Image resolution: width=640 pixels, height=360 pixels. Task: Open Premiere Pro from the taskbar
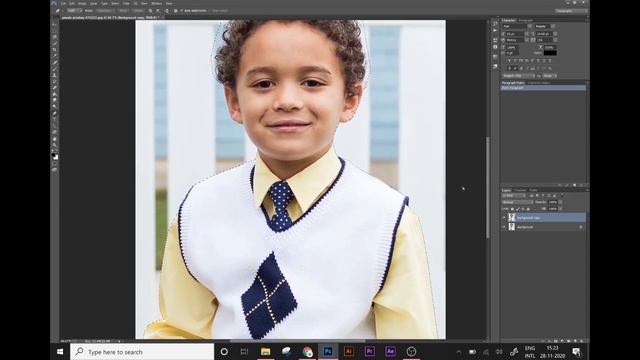369,351
